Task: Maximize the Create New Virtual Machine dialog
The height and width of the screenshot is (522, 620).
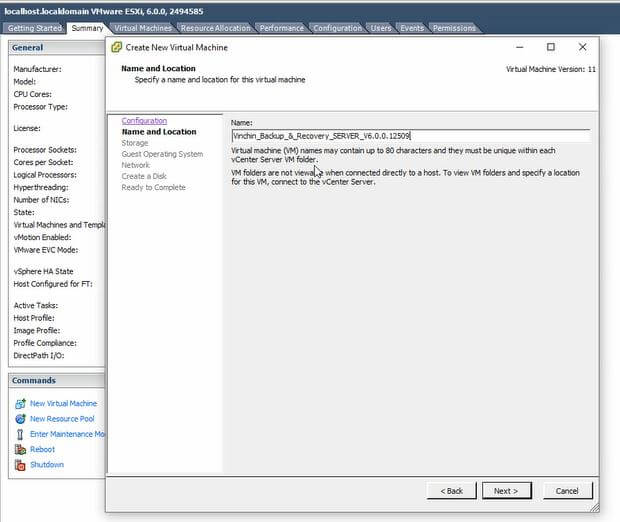Action: click(x=550, y=47)
